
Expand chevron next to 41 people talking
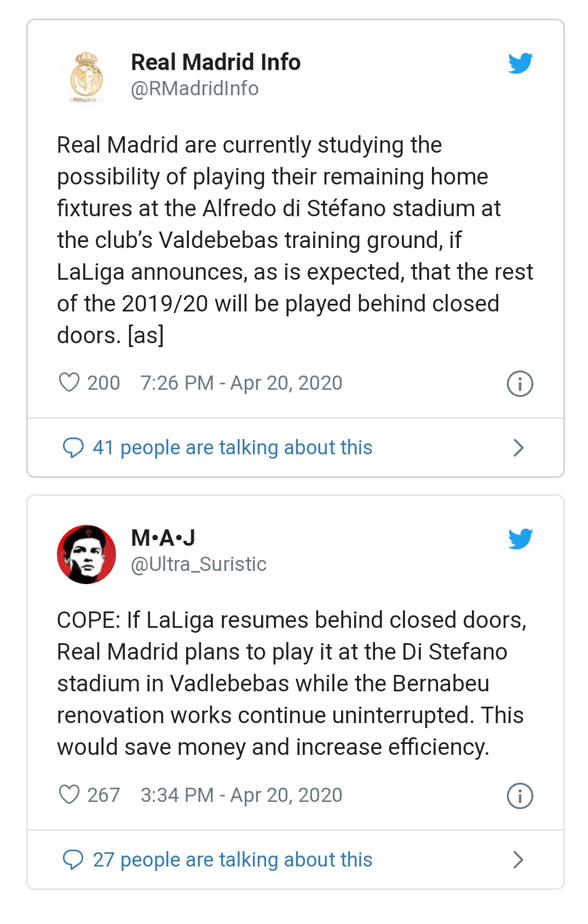pyautogui.click(x=518, y=448)
